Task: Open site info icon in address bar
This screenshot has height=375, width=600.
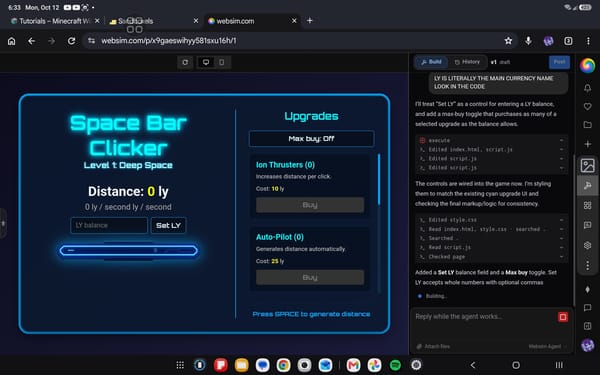Action: 91,41
